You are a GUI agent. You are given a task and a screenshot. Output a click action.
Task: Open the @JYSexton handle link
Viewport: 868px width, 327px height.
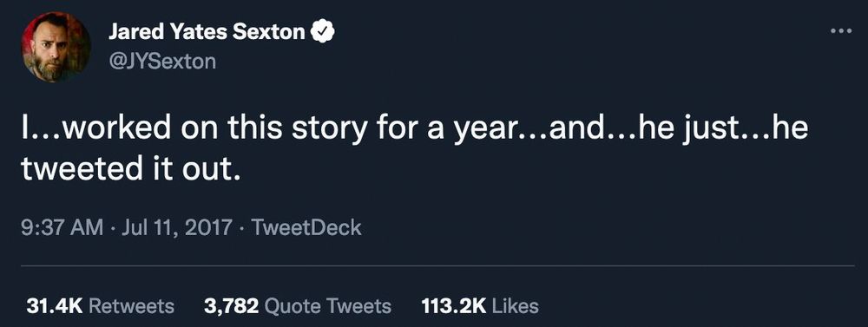pyautogui.click(x=161, y=61)
